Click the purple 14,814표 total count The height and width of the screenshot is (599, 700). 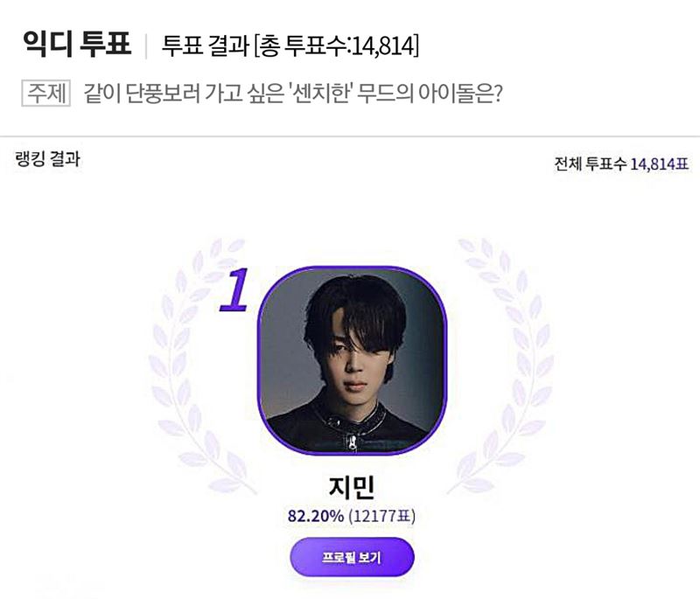659,164
